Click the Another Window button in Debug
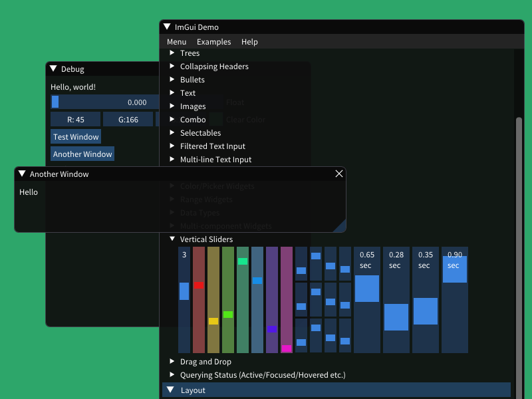This screenshot has width=532, height=399. (82, 154)
